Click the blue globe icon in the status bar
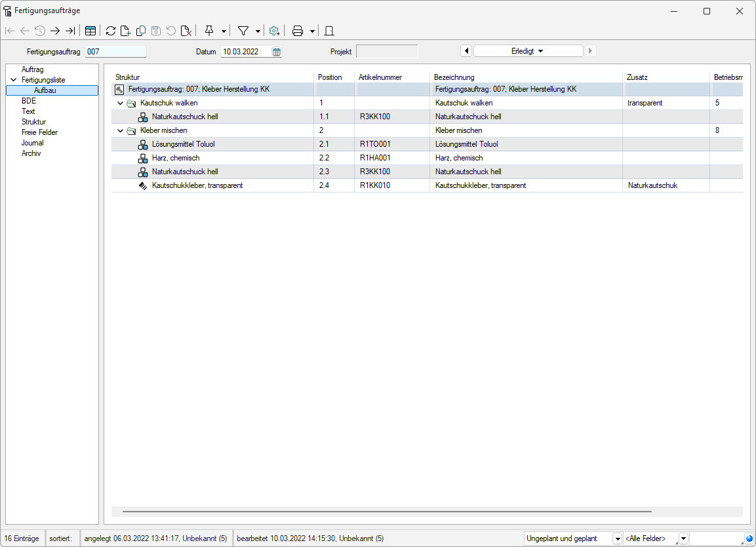Image resolution: width=756 pixels, height=547 pixels. pyautogui.click(x=749, y=538)
